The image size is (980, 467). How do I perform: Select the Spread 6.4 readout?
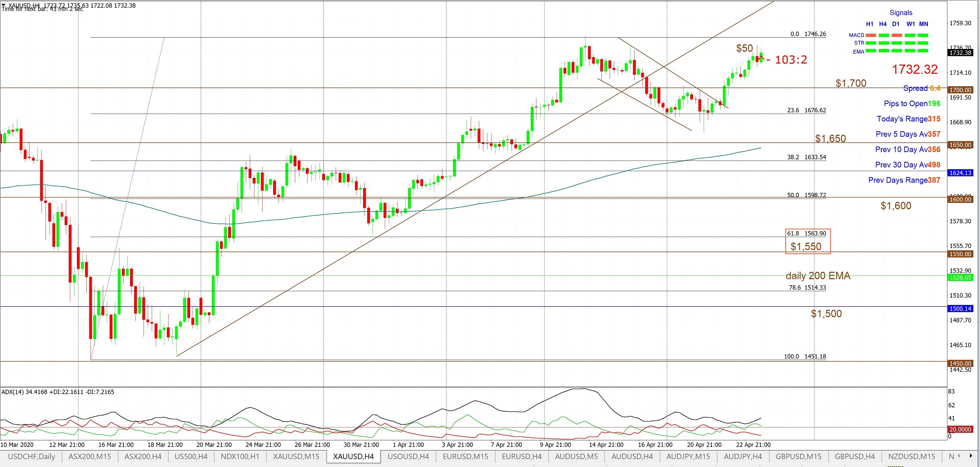(922, 88)
